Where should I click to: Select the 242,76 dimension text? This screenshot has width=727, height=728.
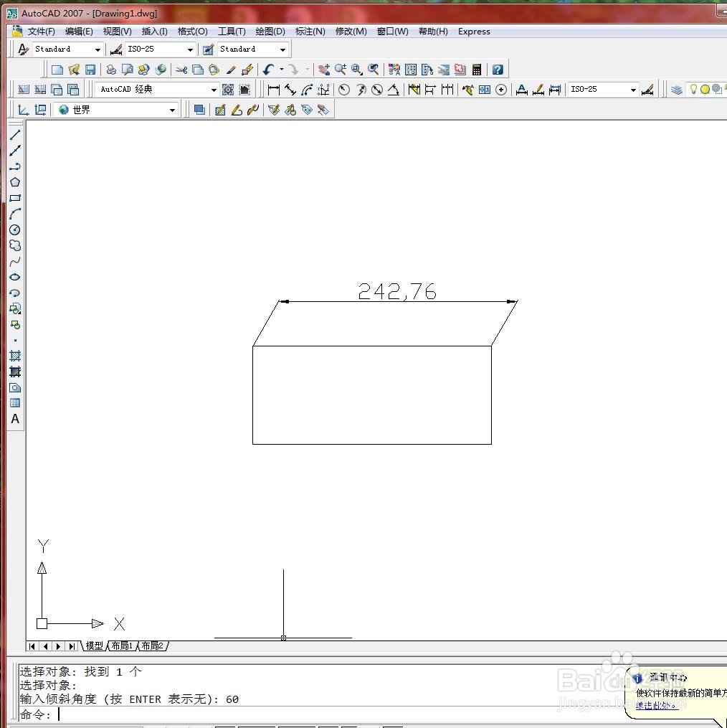[397, 291]
